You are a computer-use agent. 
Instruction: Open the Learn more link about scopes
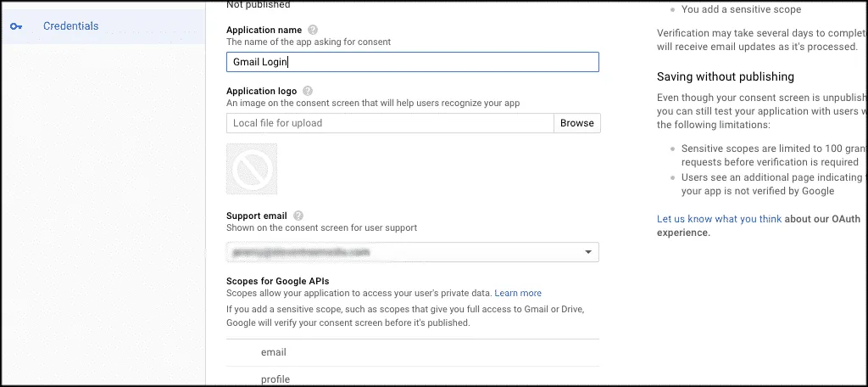click(518, 293)
